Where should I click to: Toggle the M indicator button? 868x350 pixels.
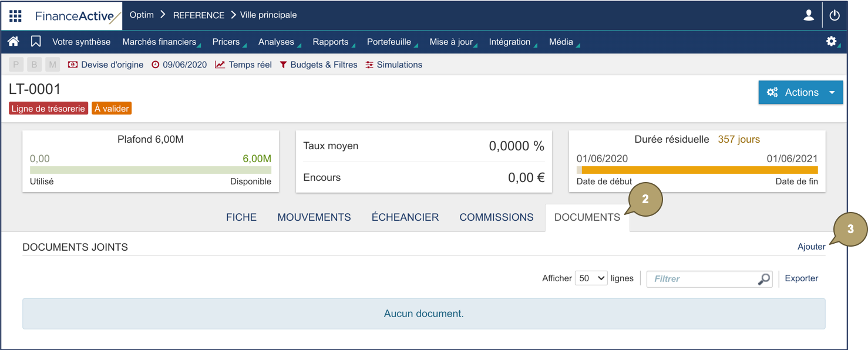click(53, 64)
